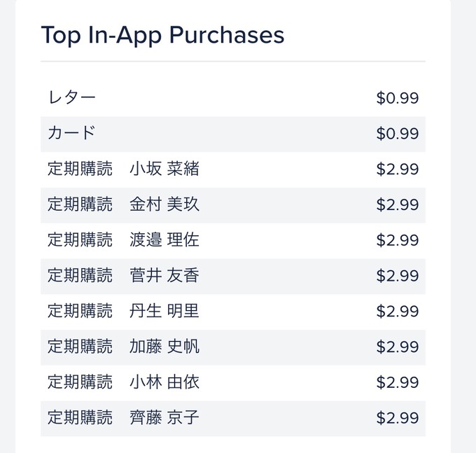Click the $2.99 price for 小坂 菜緒
Screen dimensions: 476x453
[398, 169]
